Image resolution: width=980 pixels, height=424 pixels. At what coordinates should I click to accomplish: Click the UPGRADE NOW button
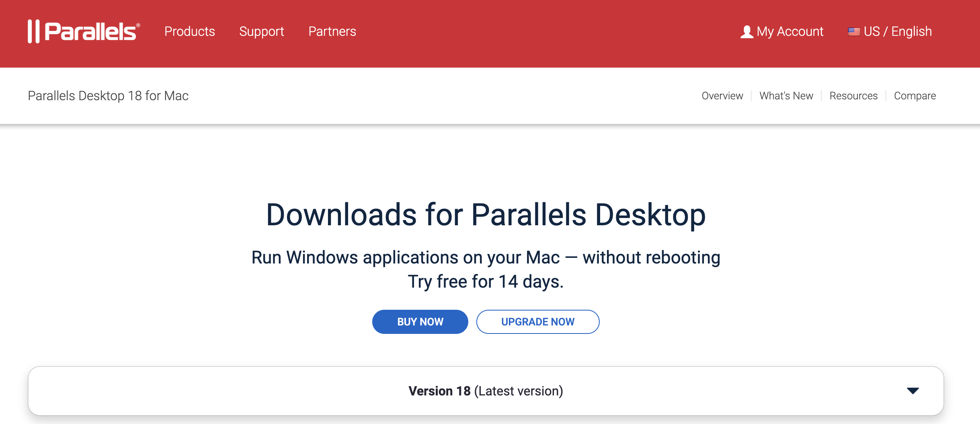tap(538, 322)
